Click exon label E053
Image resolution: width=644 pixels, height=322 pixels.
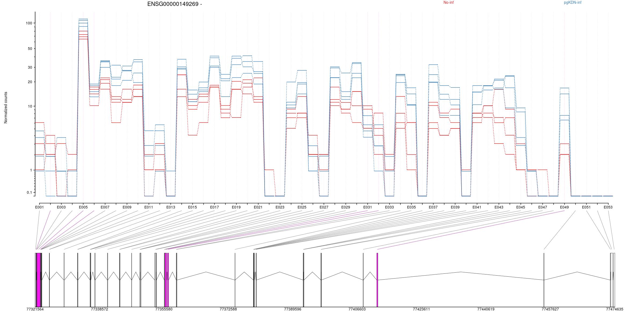(x=608, y=207)
